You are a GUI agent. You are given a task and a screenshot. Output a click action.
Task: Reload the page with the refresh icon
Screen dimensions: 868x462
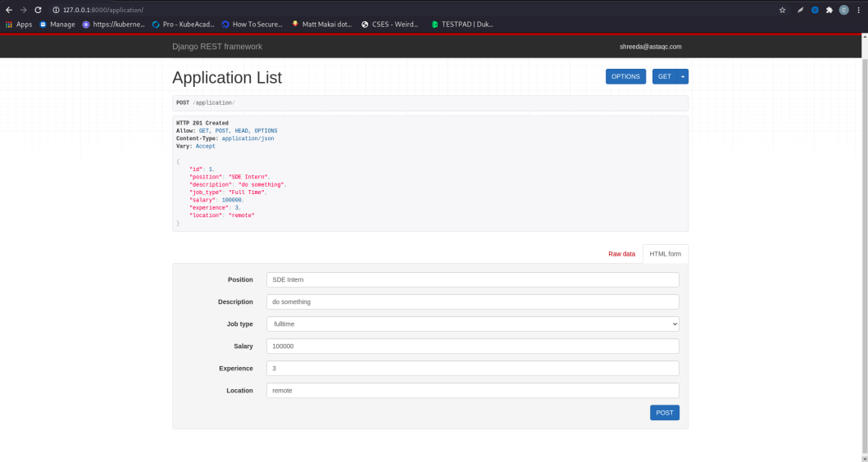click(38, 10)
